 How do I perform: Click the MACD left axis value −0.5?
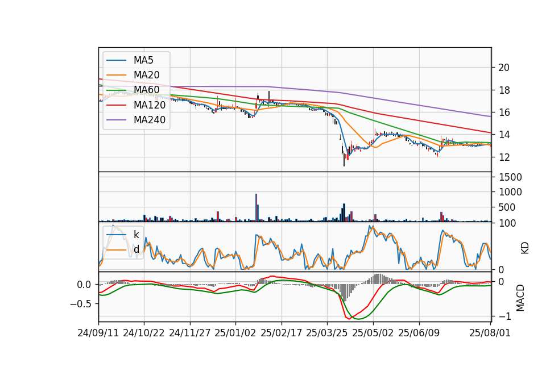pyautogui.click(x=81, y=304)
